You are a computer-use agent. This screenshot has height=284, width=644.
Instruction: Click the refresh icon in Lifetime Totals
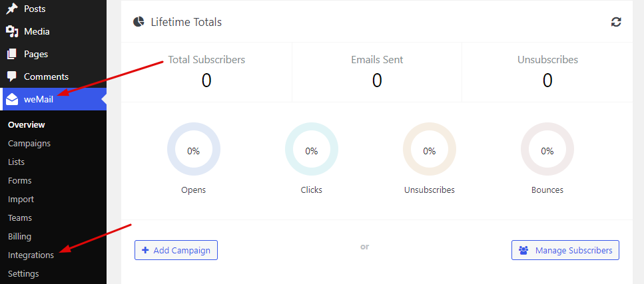click(615, 22)
